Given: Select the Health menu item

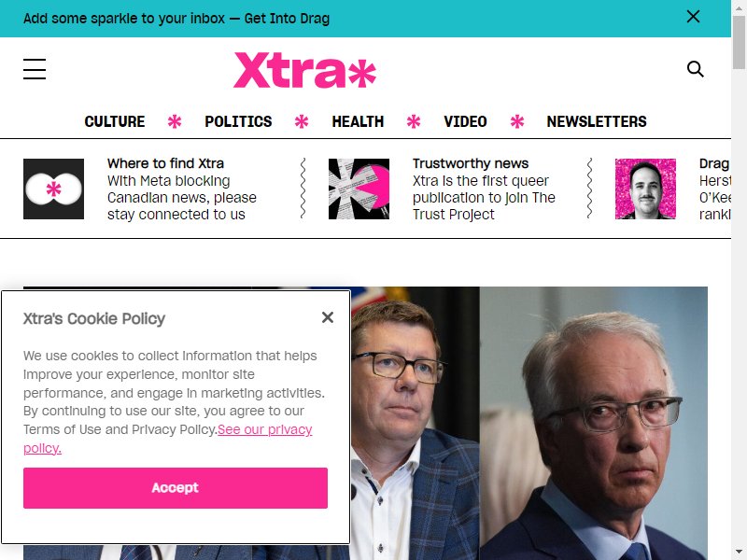Looking at the screenshot, I should tap(358, 121).
